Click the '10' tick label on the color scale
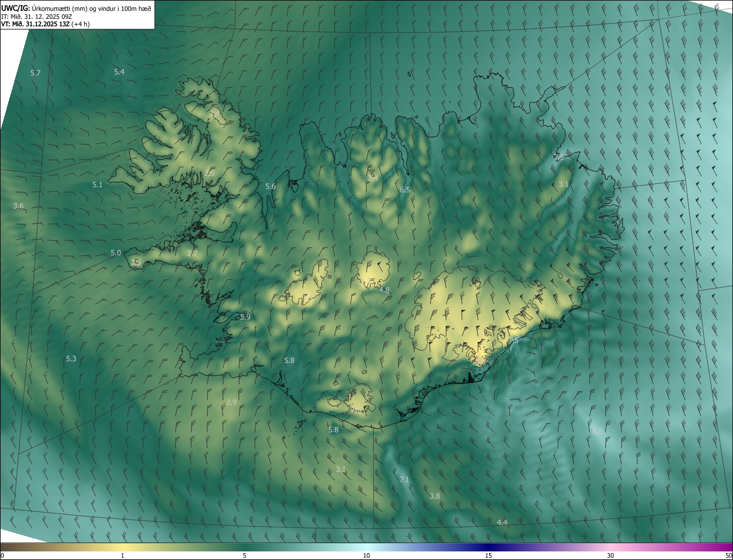This screenshot has width=733, height=560. click(366, 556)
